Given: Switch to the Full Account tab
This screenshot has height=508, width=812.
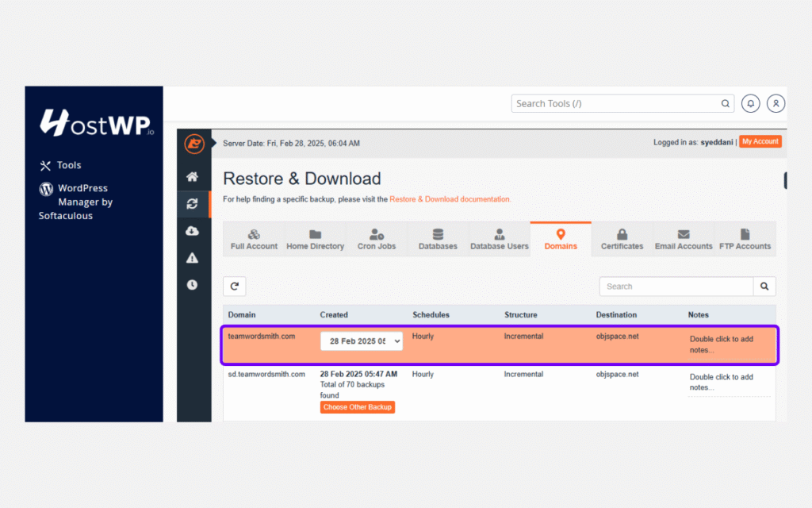Looking at the screenshot, I should [x=254, y=239].
